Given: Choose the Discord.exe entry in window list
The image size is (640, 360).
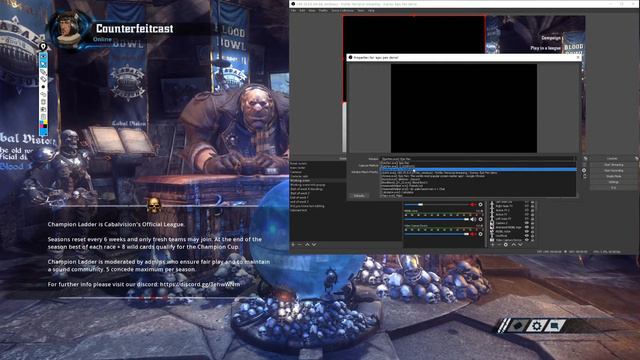Looking at the screenshot, I should 478,180.
